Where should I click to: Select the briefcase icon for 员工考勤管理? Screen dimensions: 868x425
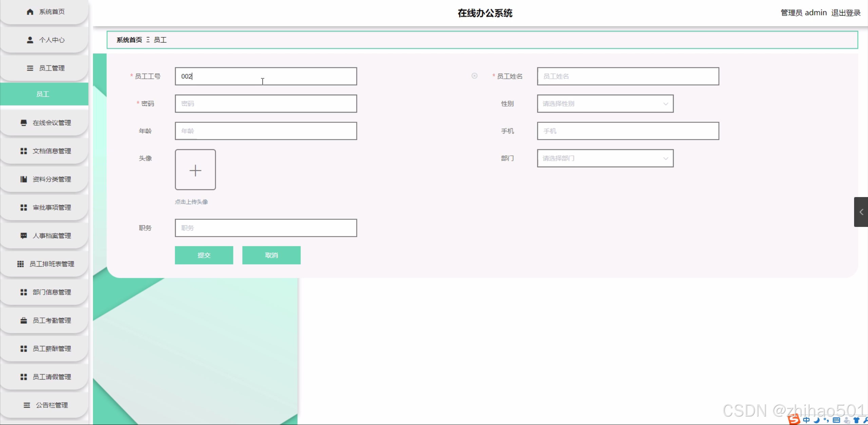pos(23,320)
